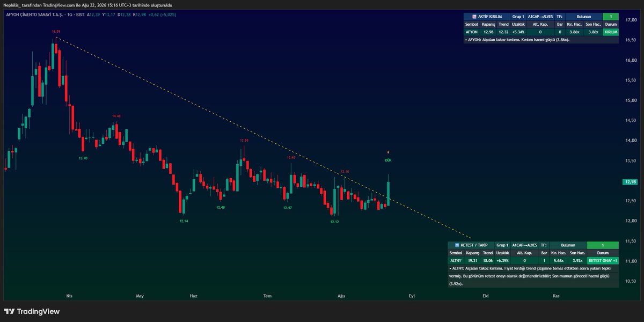Viewport: 644px width, 322px height.
Task: Click the +6.39% Uzaklık value for ALTNY
Action: pos(502,260)
